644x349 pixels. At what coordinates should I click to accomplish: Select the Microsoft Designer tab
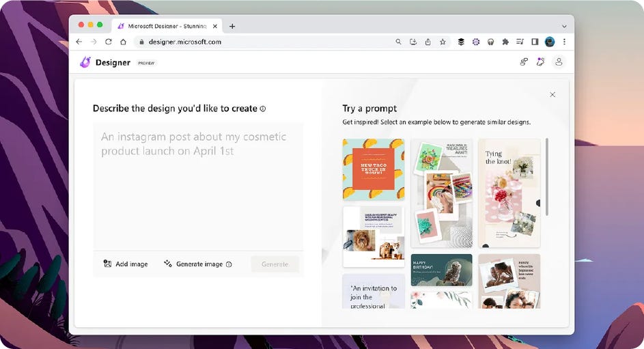(167, 26)
